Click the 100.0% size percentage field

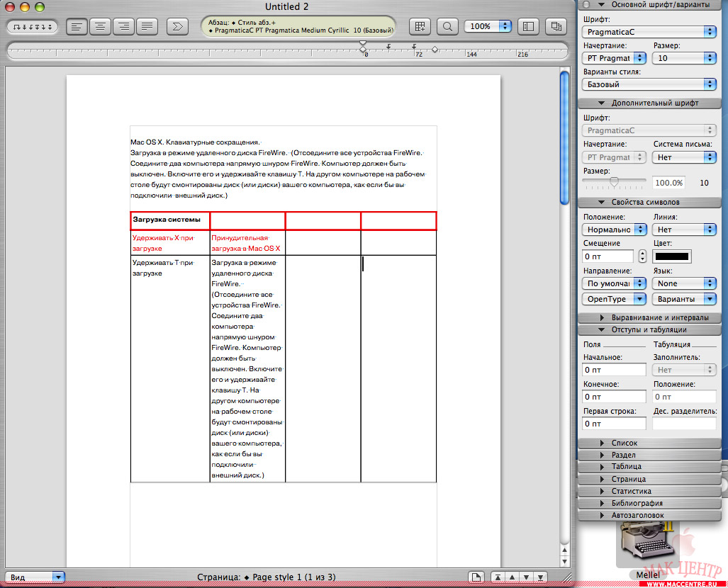coord(669,183)
